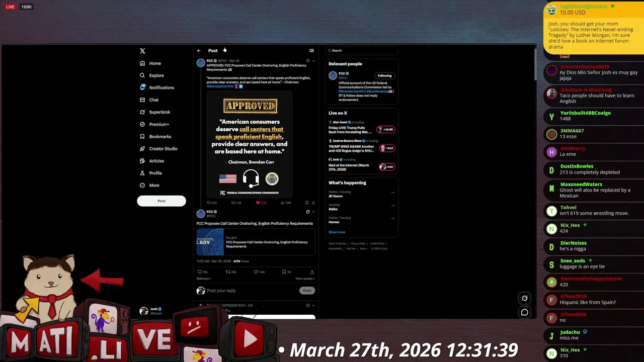Open Premium+ page

(x=154, y=124)
